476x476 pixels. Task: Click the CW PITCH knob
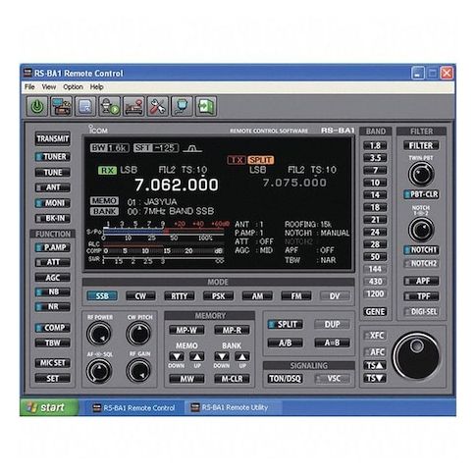click(139, 334)
